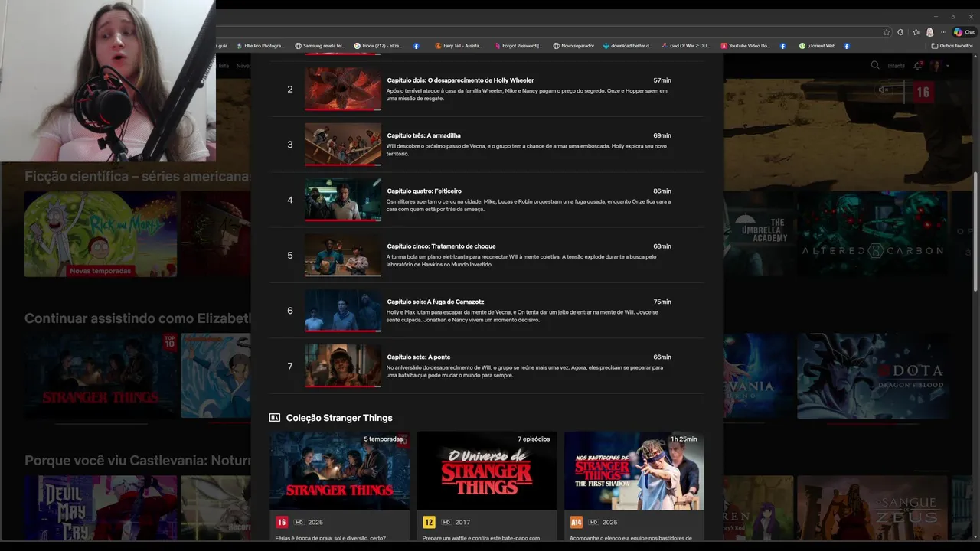This screenshot has height=551, width=980.
Task: Play episode 5 Tratamento de choque thumbnail
Action: (x=343, y=255)
